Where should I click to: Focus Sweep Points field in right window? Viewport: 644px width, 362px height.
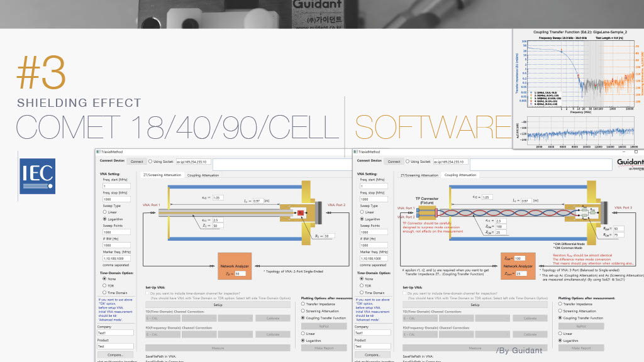(374, 232)
